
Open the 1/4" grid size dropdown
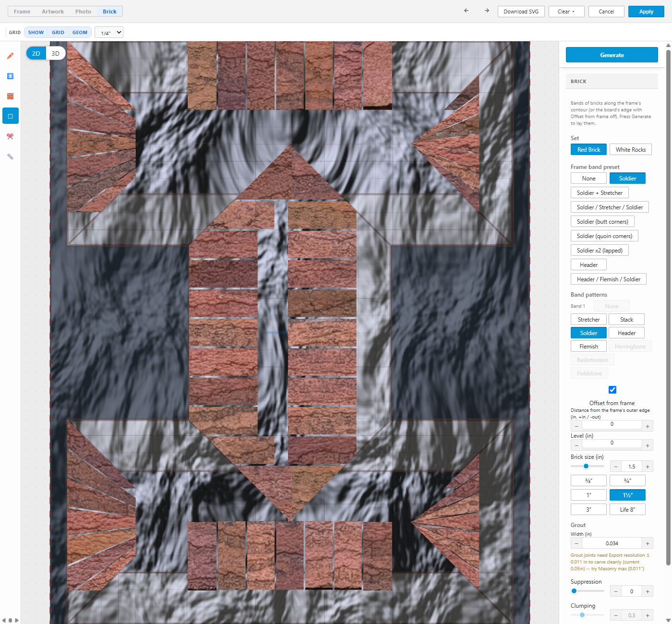[x=109, y=32]
